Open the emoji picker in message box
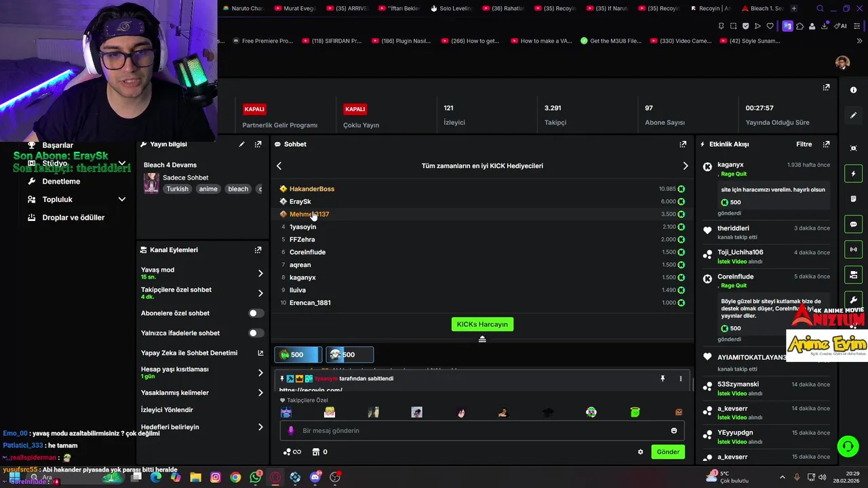Viewport: 868px width, 488px height. [673, 430]
